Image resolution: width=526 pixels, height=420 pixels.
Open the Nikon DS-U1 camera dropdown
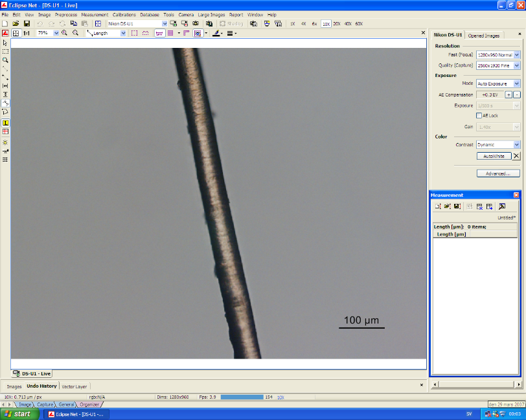[x=165, y=23]
